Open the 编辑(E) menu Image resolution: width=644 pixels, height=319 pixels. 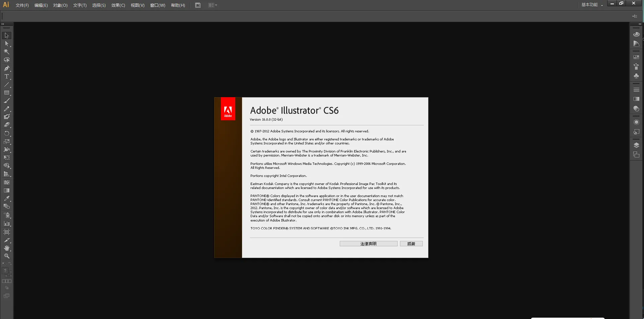[41, 5]
